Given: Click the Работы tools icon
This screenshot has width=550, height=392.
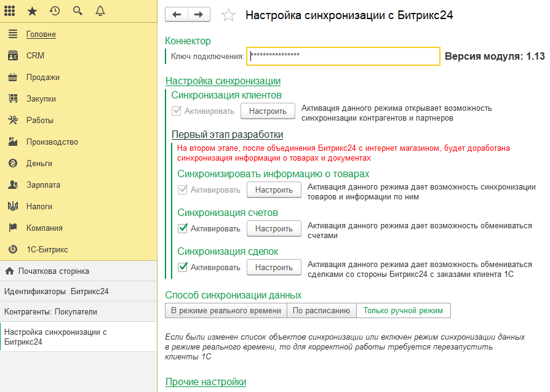Looking at the screenshot, I should click(x=13, y=120).
